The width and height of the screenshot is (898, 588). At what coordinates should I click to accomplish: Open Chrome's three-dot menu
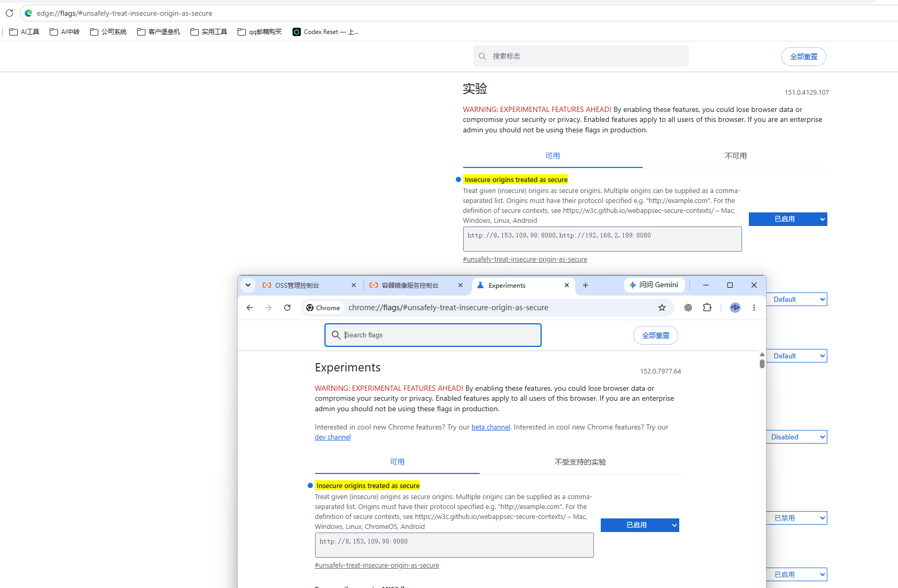754,308
